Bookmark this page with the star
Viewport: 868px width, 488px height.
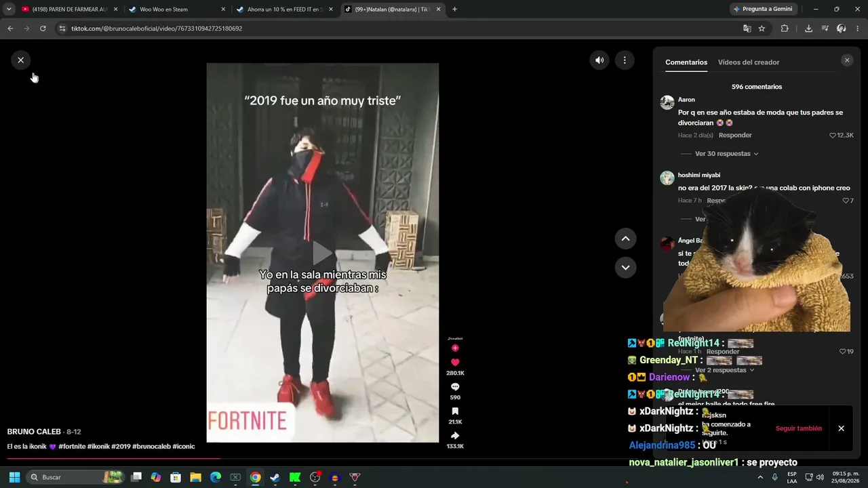762,28
